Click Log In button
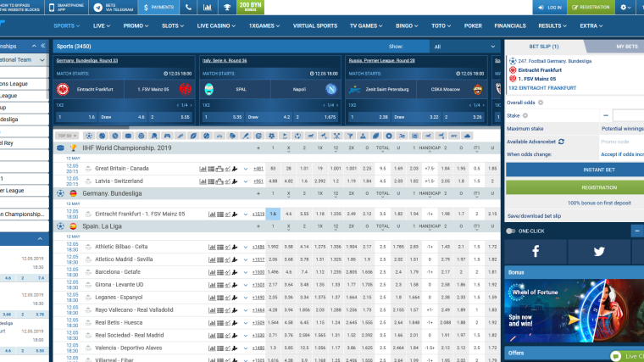644x362 pixels. (x=550, y=8)
